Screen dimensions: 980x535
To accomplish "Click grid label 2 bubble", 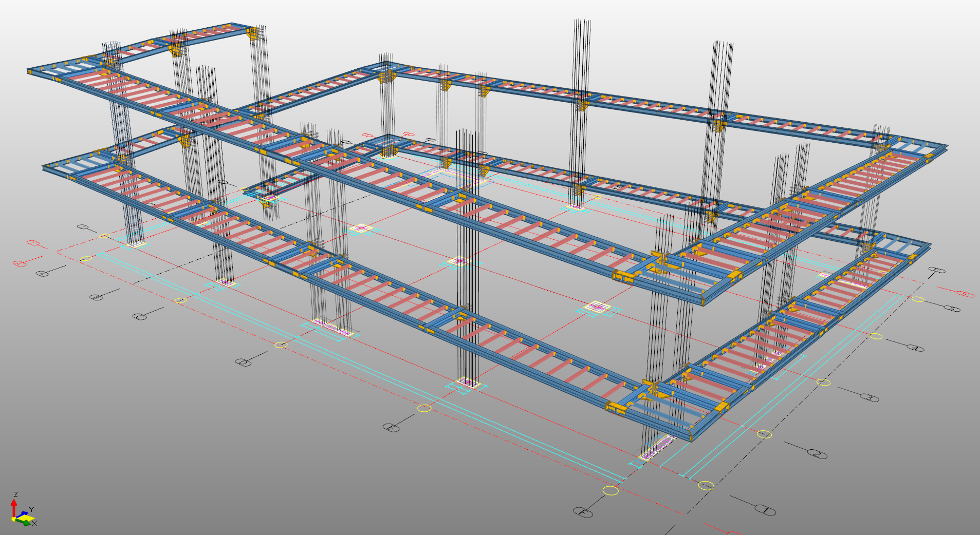I will 817,454.
